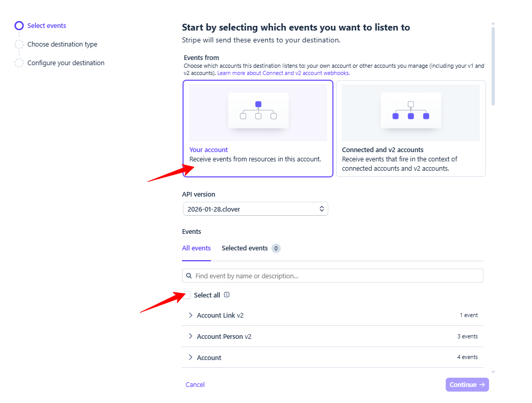Screen dimensions: 532x403
Task: Click the Configure your destination step icon
Action: [x=19, y=63]
